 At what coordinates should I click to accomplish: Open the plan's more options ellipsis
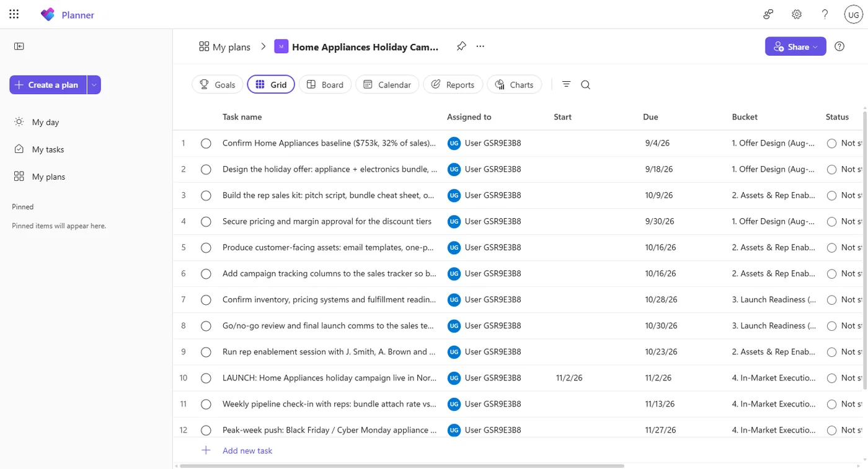point(480,46)
